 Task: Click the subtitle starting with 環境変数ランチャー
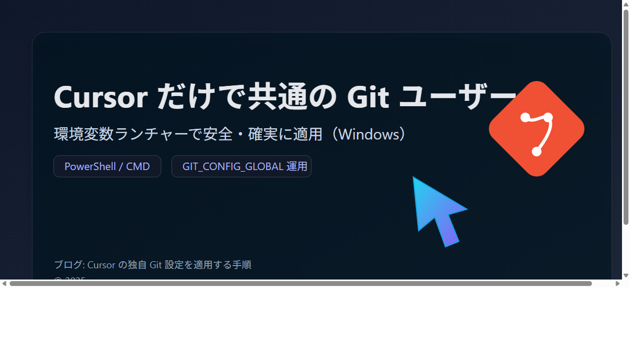click(230, 134)
